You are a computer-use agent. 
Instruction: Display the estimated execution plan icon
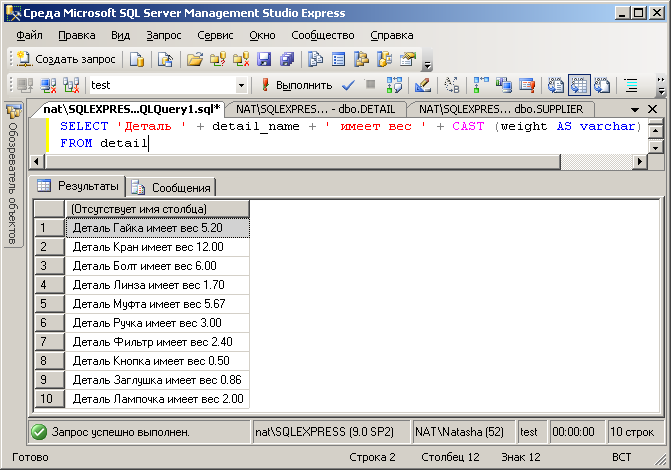[394, 85]
